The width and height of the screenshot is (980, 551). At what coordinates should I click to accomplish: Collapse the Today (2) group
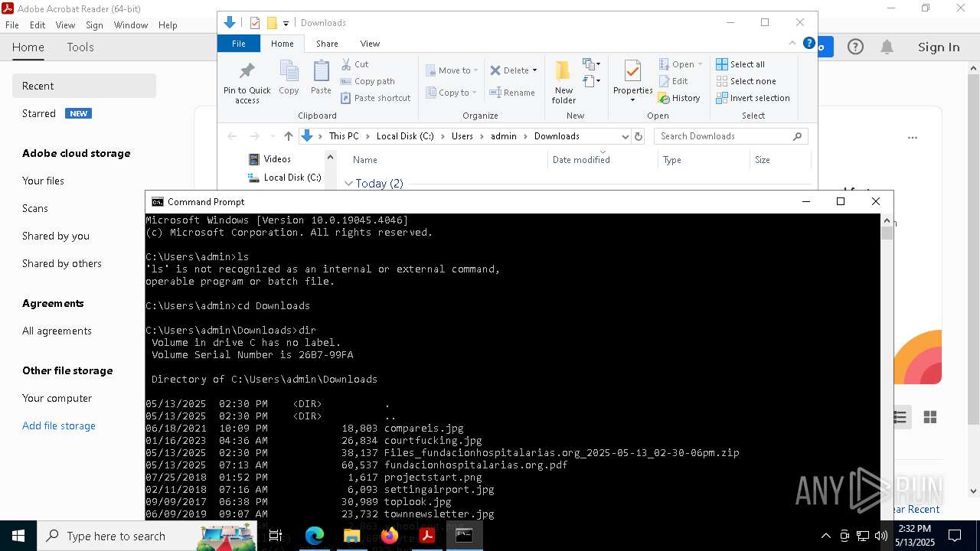point(349,184)
